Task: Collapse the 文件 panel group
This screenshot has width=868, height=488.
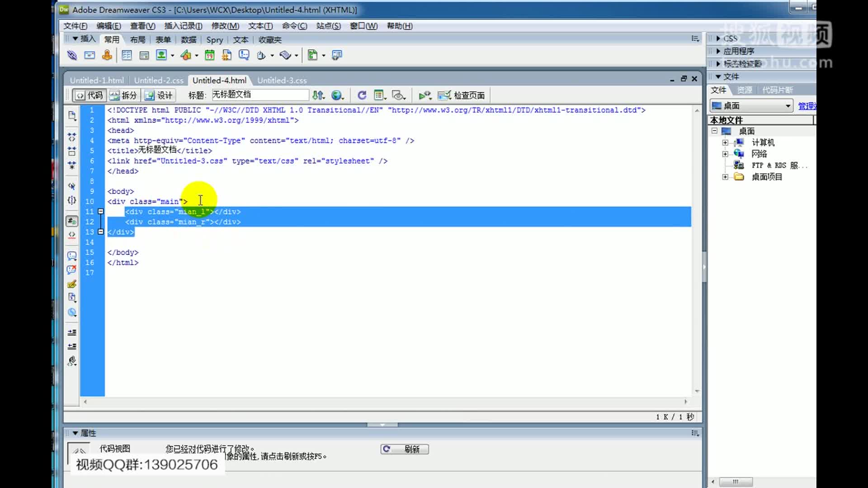Action: [718, 76]
